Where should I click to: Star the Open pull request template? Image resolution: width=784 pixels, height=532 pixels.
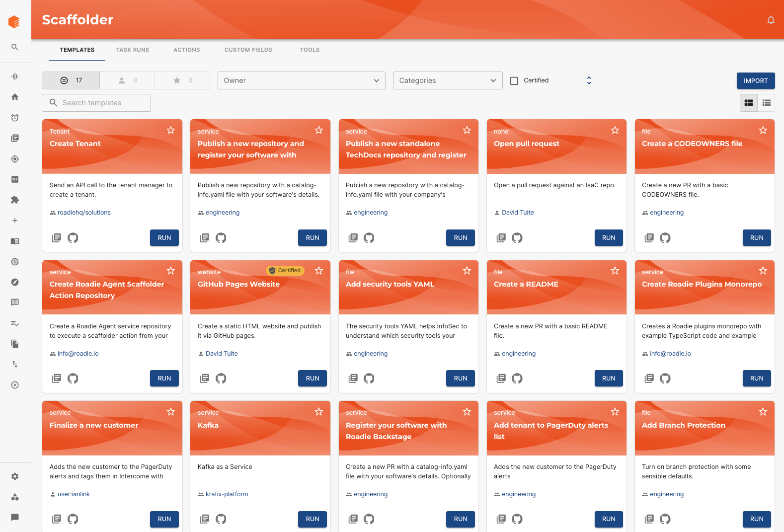615,130
